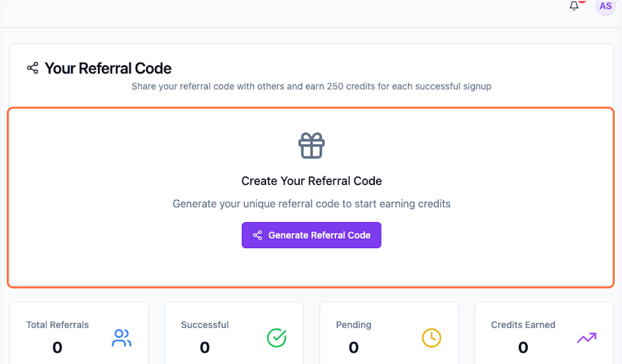Select the gift icon above Create Your Referral Code
Image resolution: width=622 pixels, height=364 pixels.
[311, 145]
